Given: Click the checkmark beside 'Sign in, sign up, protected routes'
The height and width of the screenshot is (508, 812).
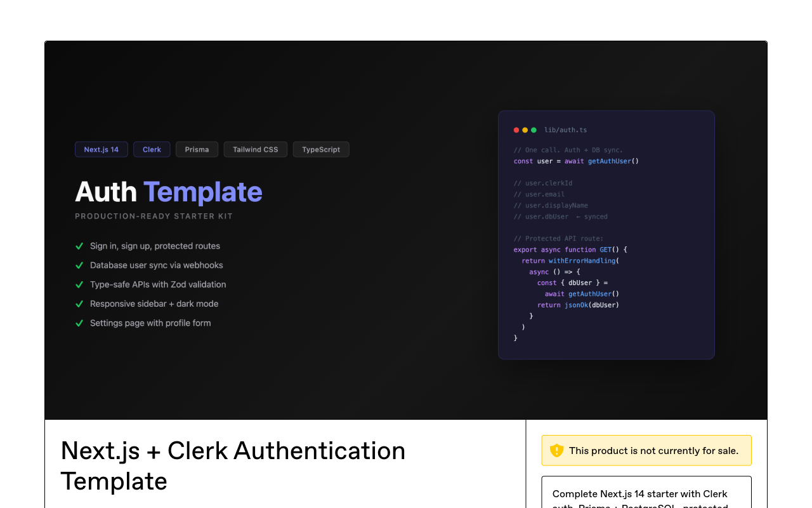Looking at the screenshot, I should (79, 246).
